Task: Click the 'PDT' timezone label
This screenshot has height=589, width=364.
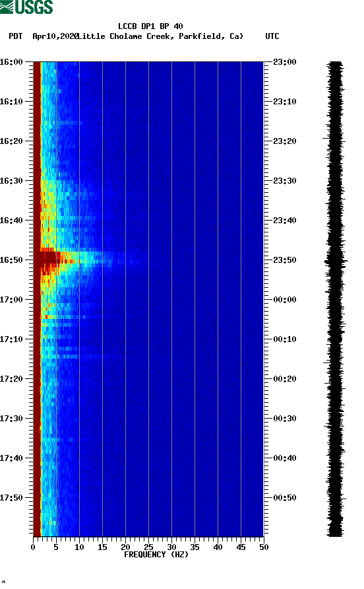Action: [16, 36]
